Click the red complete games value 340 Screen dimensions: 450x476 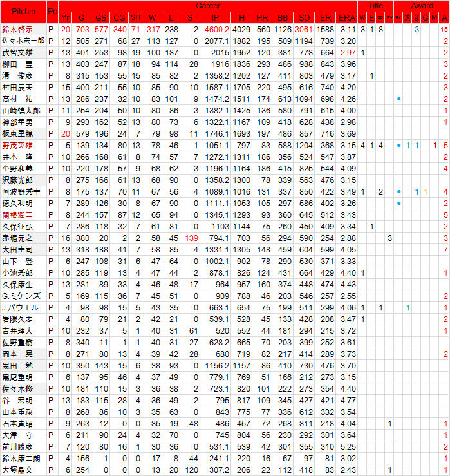pyautogui.click(x=120, y=30)
